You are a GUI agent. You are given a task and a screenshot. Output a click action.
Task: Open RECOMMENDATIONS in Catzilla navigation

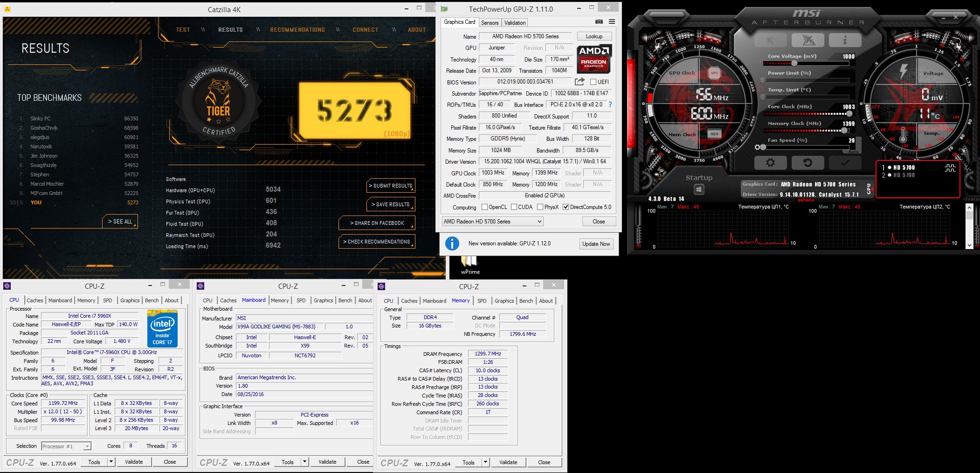(297, 29)
